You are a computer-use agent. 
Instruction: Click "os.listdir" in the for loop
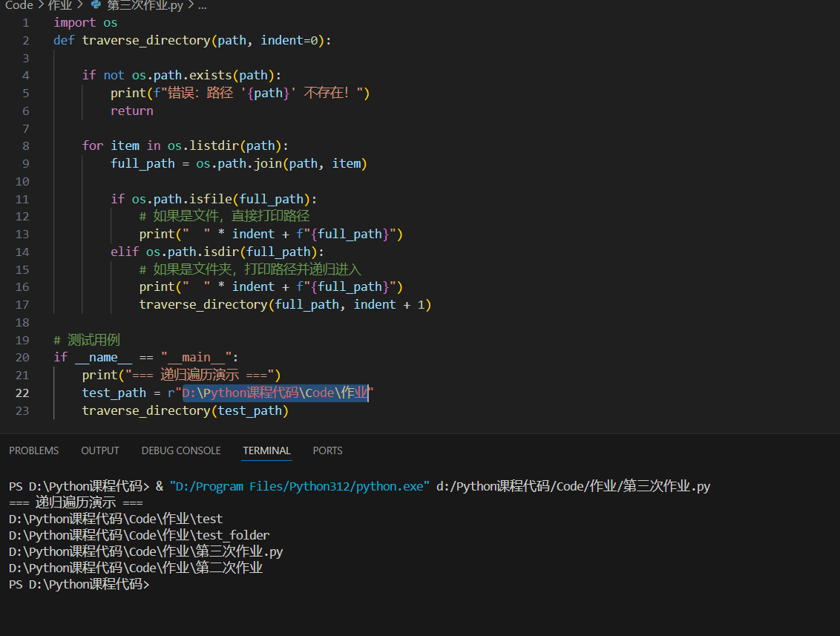(x=203, y=145)
